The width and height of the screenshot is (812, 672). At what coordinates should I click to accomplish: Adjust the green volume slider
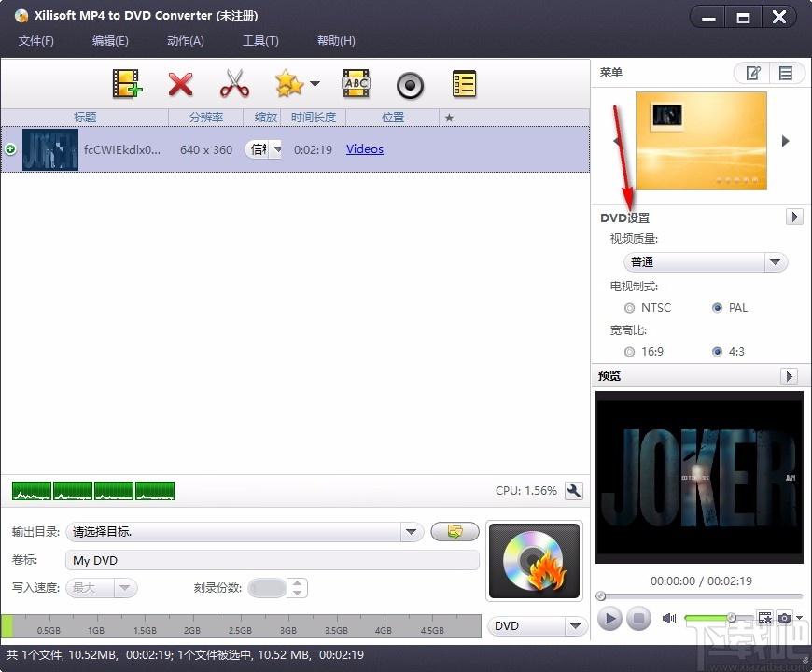[x=719, y=617]
